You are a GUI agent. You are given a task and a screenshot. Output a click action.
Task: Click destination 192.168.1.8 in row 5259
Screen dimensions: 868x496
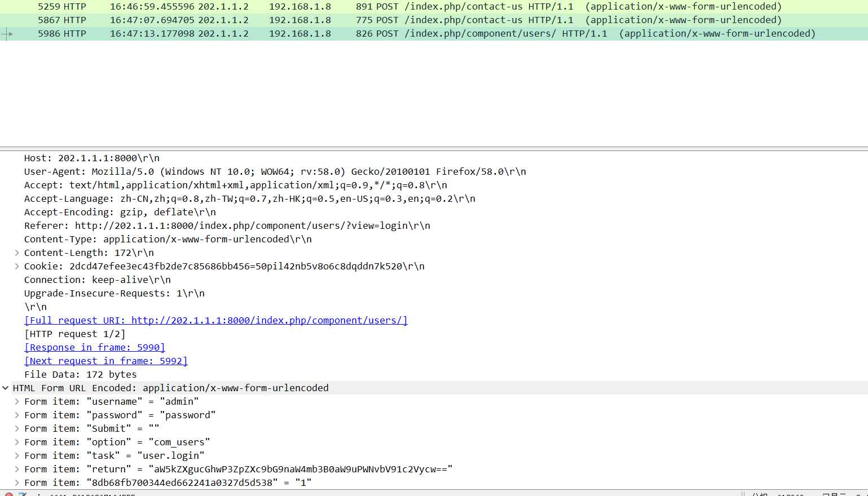(x=300, y=7)
